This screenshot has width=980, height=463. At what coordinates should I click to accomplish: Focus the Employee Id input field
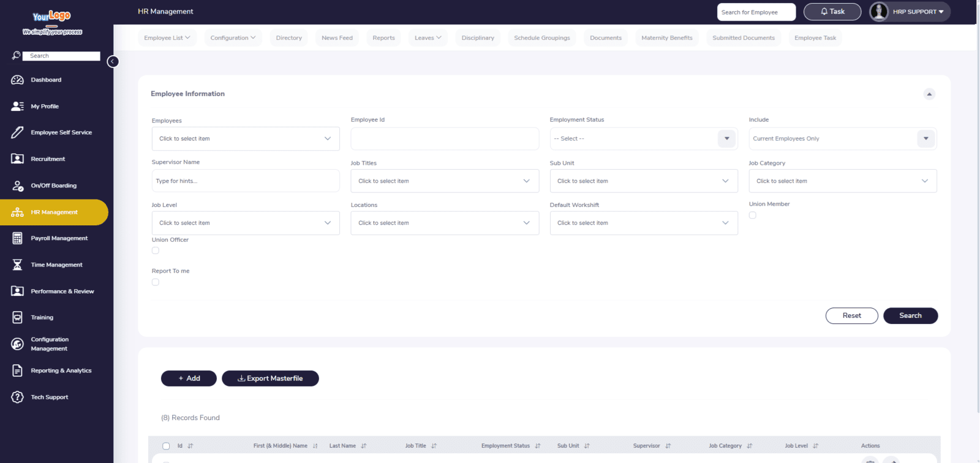click(445, 138)
